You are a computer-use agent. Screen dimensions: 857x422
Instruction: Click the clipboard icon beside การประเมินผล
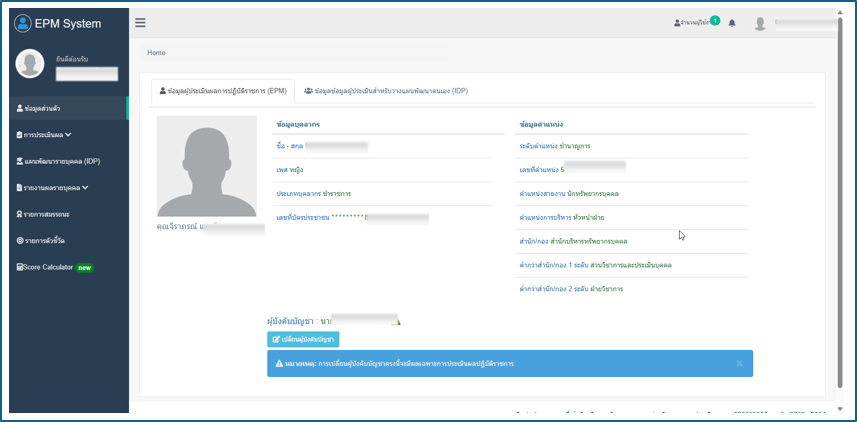[x=19, y=135]
